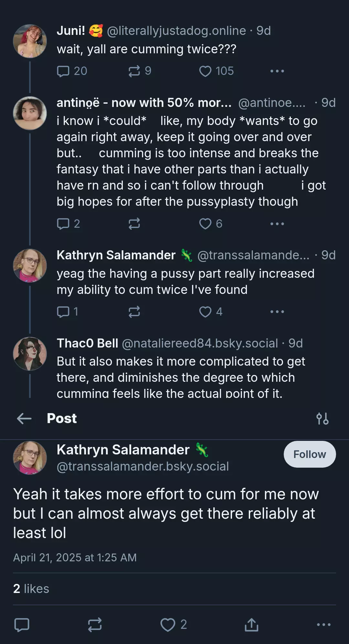The width and height of the screenshot is (349, 644).
Task: Open @transsalamander.bsky.social profile handle
Action: [143, 466]
